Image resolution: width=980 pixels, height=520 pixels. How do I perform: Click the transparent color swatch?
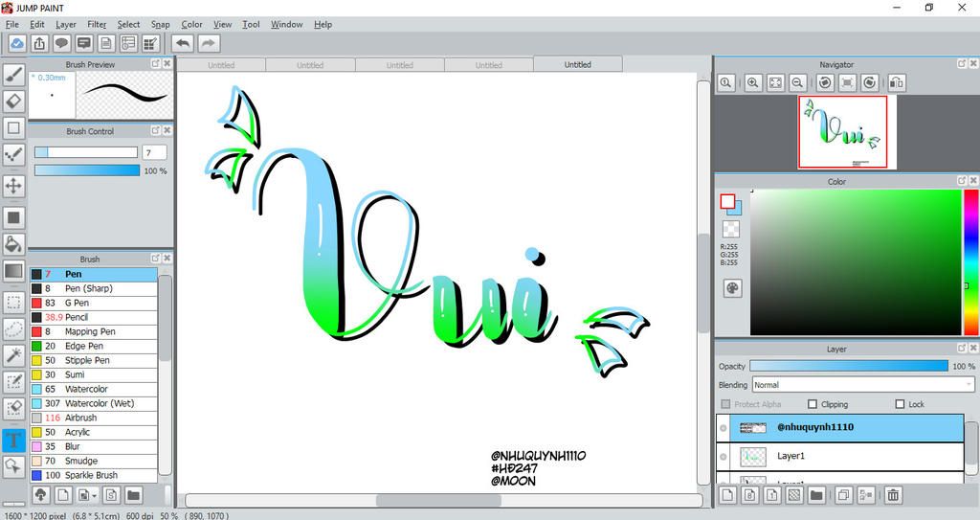[x=731, y=229]
